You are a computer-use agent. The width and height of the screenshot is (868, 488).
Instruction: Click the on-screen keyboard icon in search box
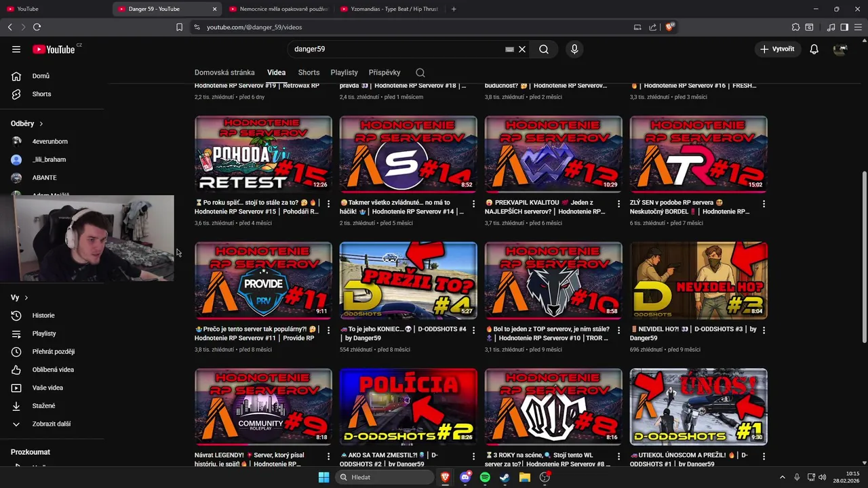509,49
